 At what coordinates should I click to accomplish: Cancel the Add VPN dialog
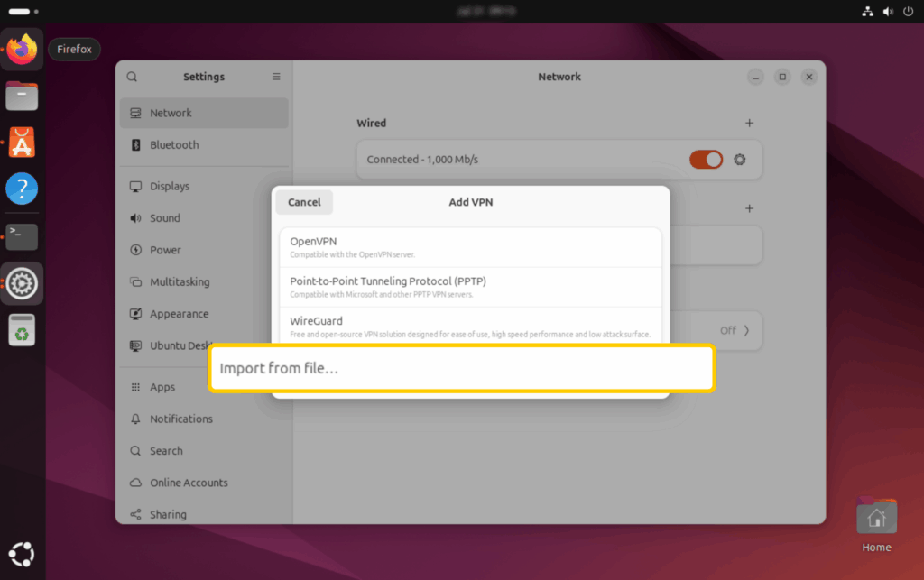click(x=304, y=202)
